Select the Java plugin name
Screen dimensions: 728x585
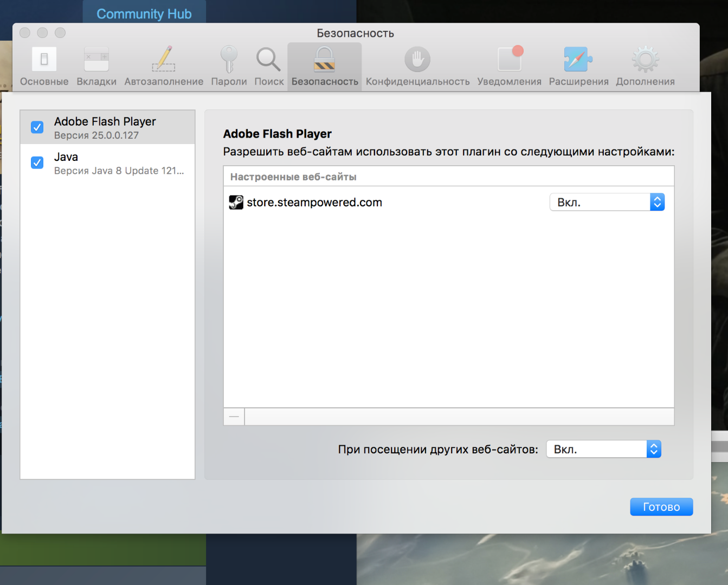(x=66, y=157)
